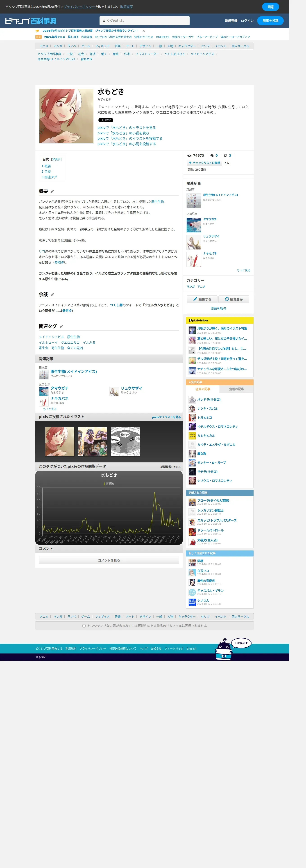Click the Pixiv encyclopedia logo
Image resolution: width=306 pixels, height=868 pixels.
pyautogui.click(x=31, y=21)
